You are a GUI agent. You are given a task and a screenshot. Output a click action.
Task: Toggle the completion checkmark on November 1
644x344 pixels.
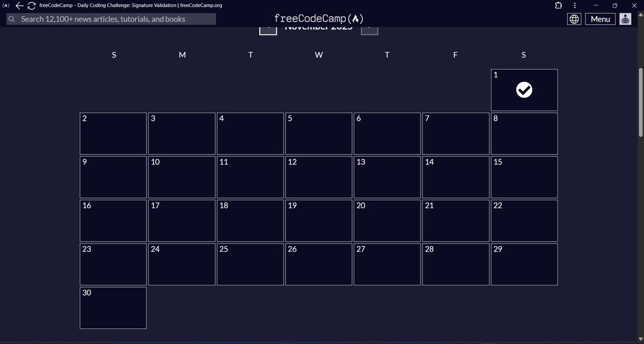pos(524,90)
